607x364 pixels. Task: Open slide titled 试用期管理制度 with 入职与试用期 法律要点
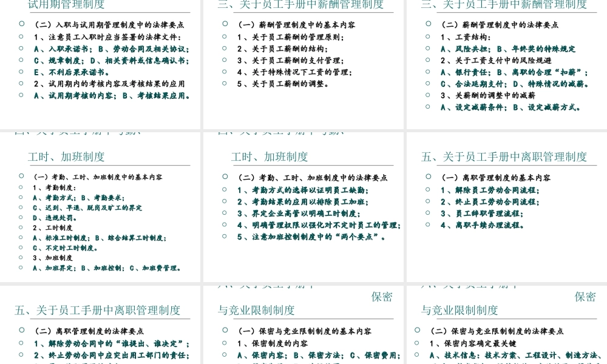[100, 64]
